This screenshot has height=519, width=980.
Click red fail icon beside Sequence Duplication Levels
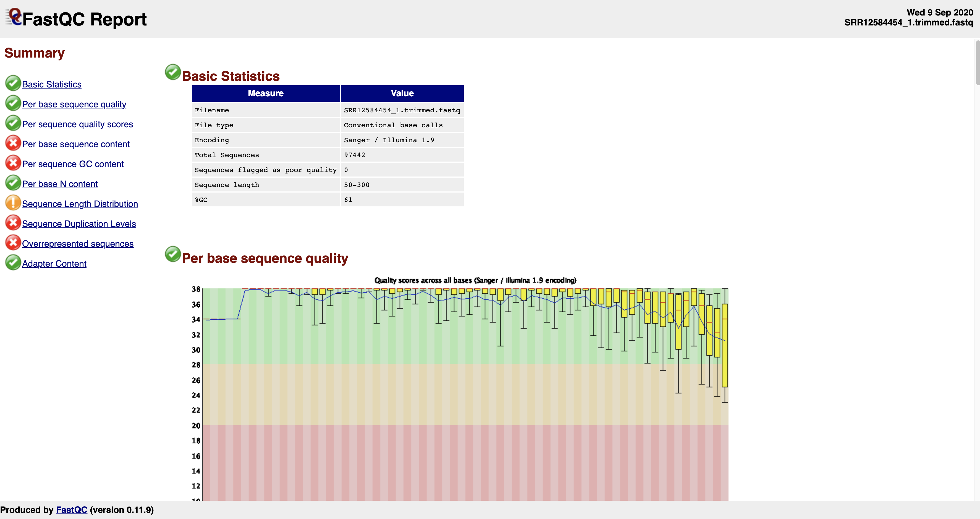(13, 223)
